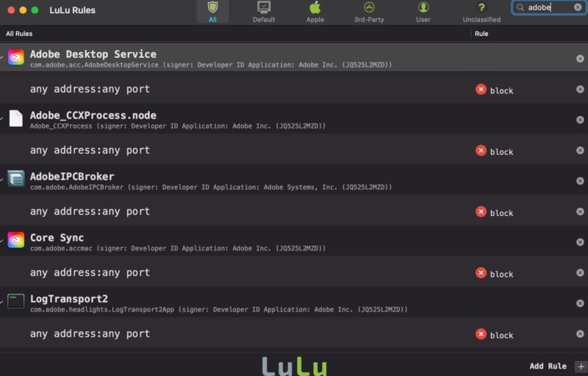Remove the Adobe_CCXProcess.node entry
The height and width of the screenshot is (376, 588).
pyautogui.click(x=580, y=120)
